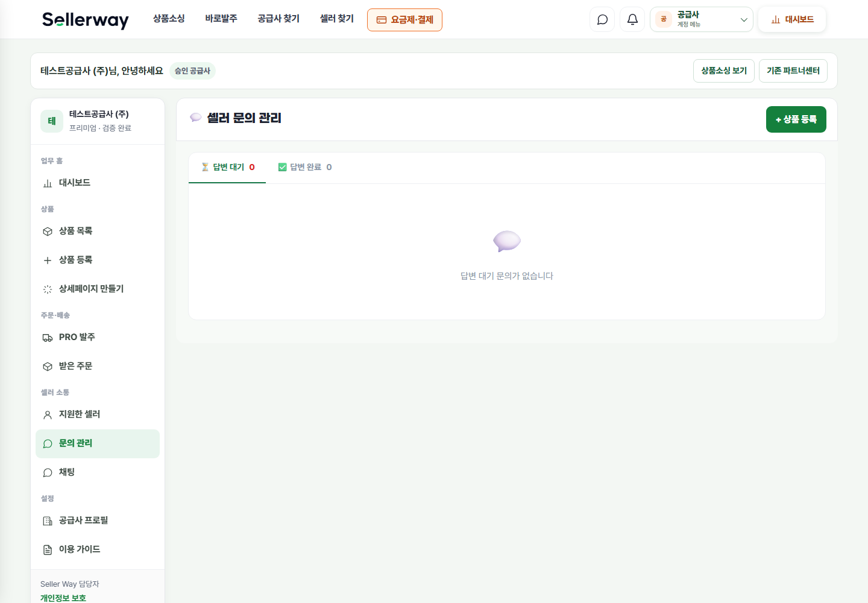Click the 테스트공급사 (주) name in the sidebar
868x603 pixels.
coord(99,114)
